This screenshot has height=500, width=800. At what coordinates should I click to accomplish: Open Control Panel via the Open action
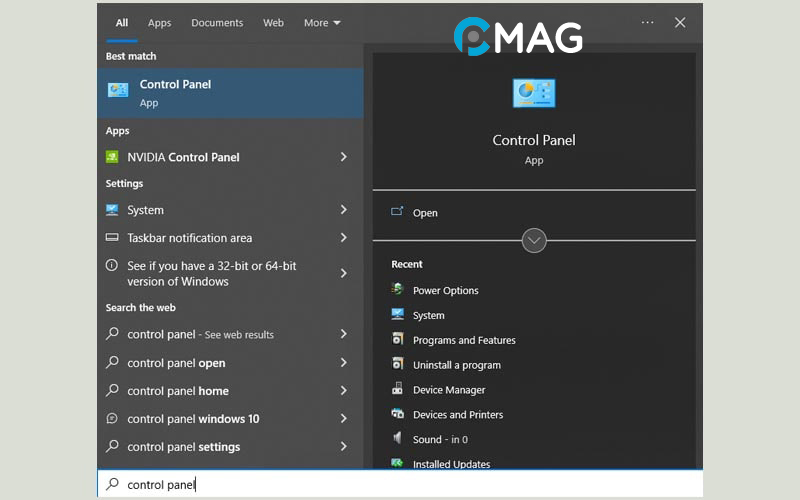point(425,213)
